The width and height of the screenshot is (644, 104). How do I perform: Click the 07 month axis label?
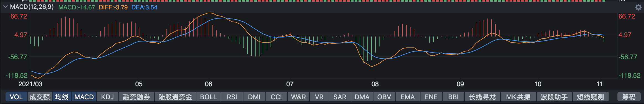click(290, 84)
